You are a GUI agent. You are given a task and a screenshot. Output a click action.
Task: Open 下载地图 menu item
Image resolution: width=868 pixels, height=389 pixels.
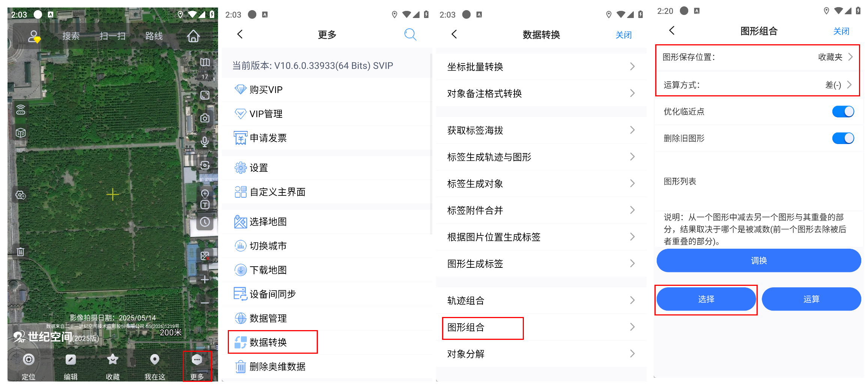(326, 270)
